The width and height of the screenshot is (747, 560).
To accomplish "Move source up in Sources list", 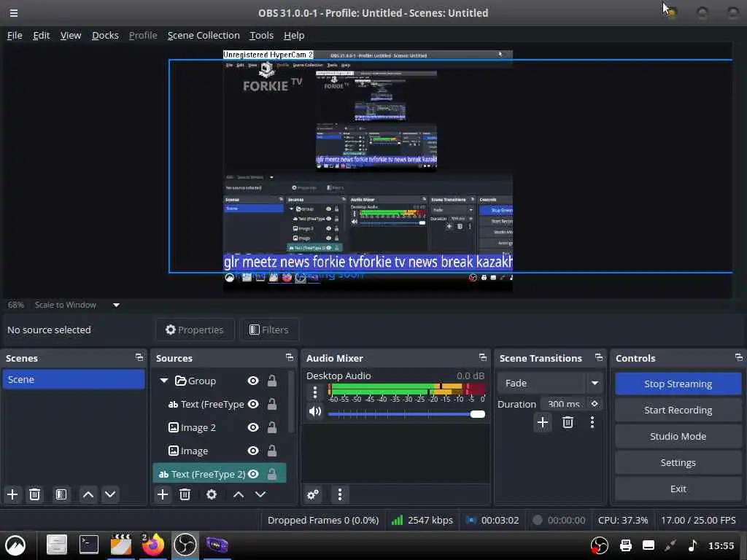I will click(239, 494).
